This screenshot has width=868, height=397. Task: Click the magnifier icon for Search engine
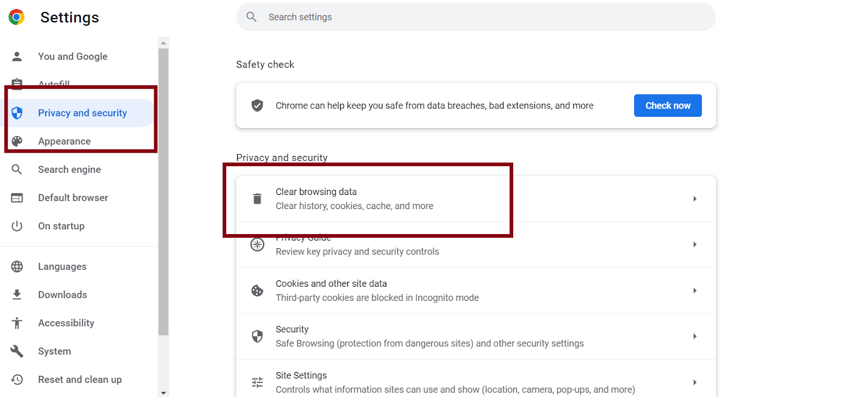click(17, 169)
